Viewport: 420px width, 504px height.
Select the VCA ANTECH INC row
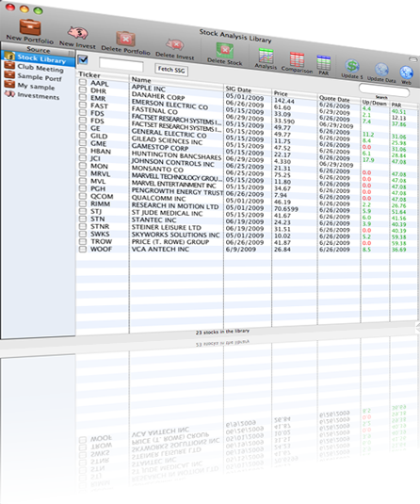click(160, 249)
